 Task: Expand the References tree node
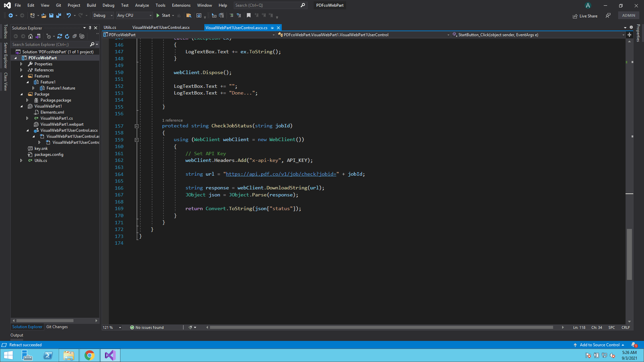pos(21,70)
